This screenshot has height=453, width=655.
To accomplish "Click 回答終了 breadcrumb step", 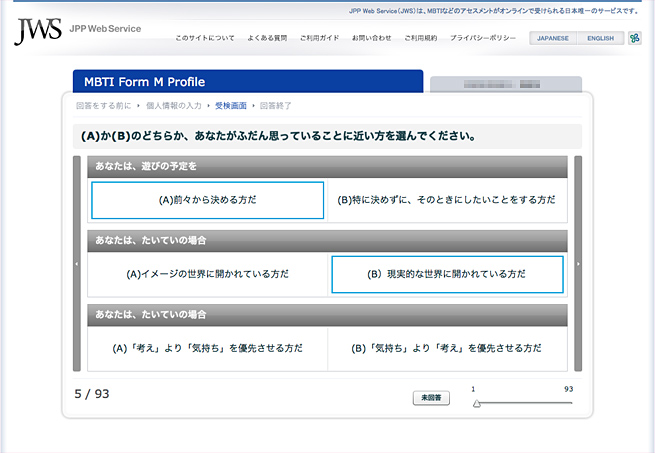I will tap(276, 106).
